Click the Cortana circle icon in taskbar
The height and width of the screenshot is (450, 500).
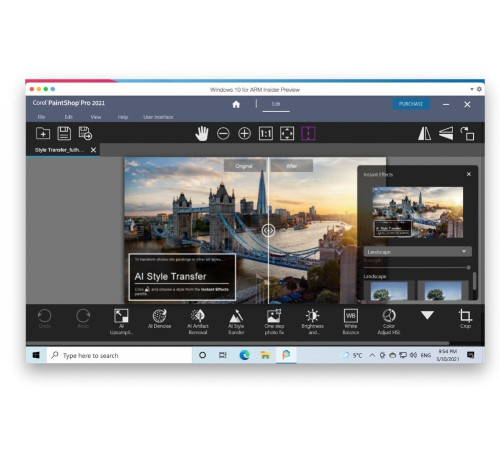[202, 355]
